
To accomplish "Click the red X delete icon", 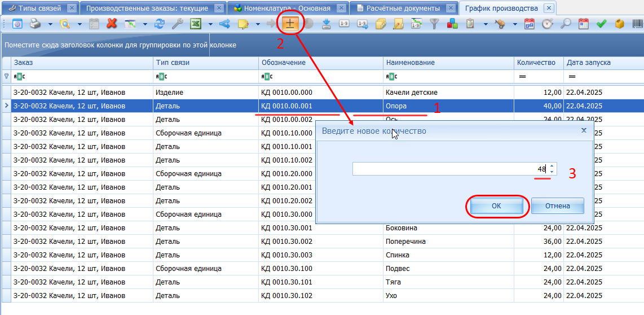I will (112, 24).
